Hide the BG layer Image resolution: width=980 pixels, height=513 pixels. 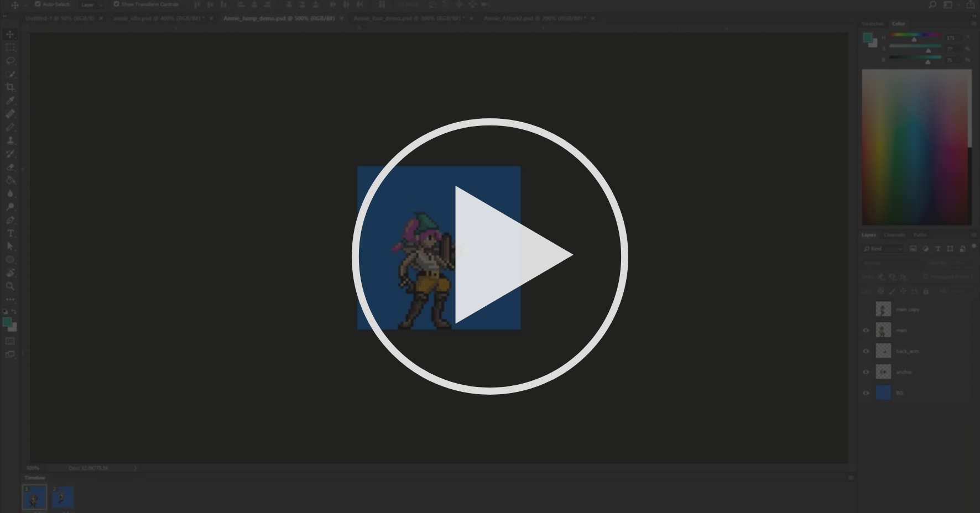(866, 393)
